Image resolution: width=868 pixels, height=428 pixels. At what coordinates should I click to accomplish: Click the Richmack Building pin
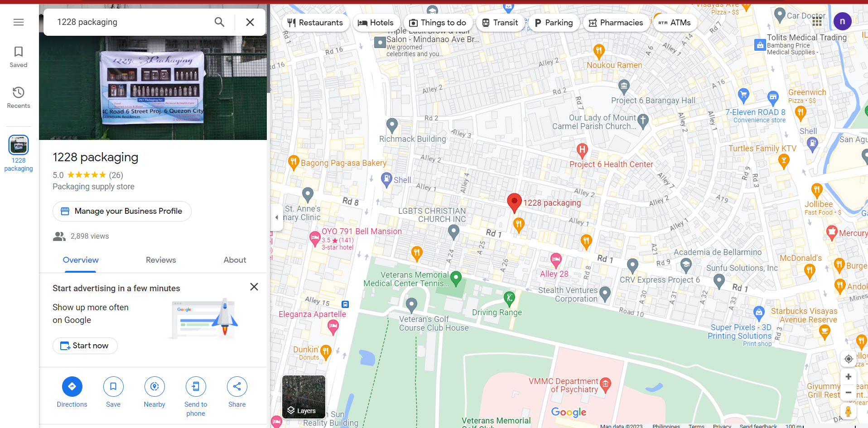pyautogui.click(x=392, y=125)
